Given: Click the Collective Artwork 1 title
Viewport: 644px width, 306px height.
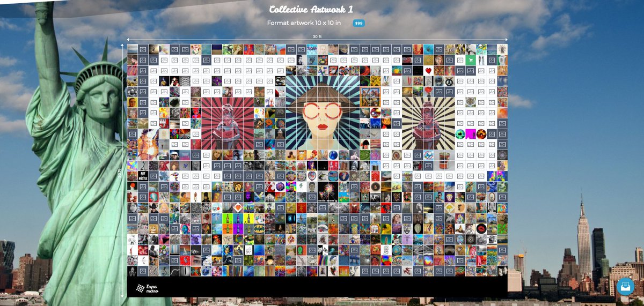Looking at the screenshot, I should pyautogui.click(x=311, y=9).
